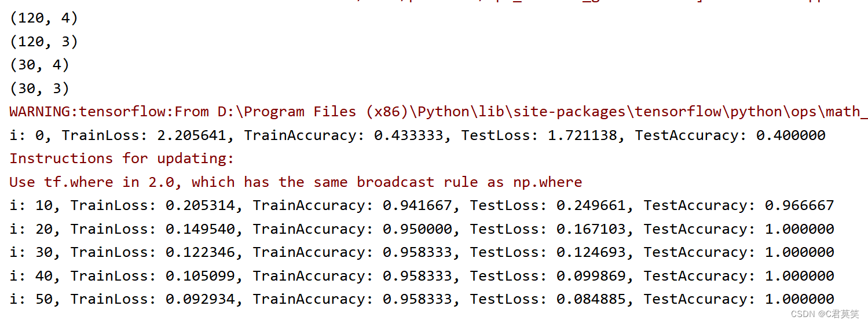868x324 pixels.
Task: Click TrainLoss value 0.092934
Action: click(x=200, y=299)
